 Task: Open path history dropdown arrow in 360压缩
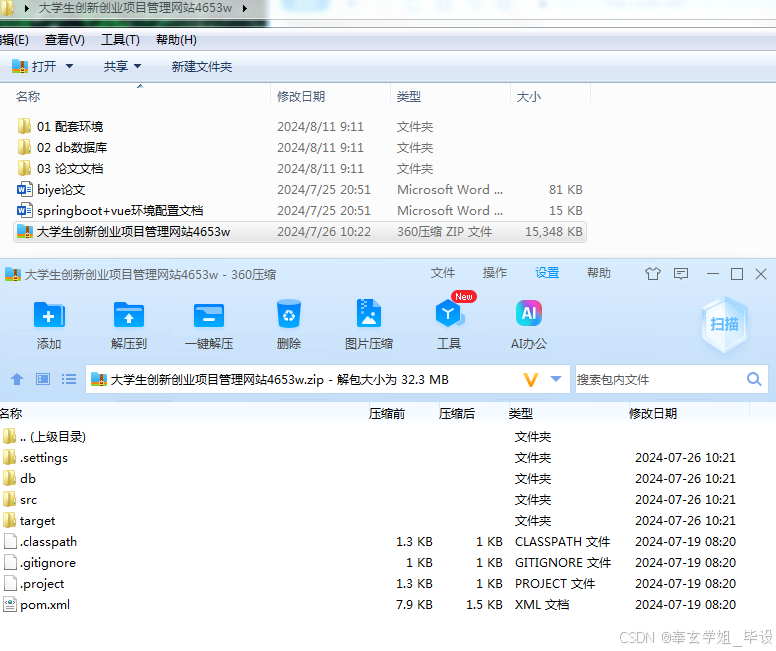coord(556,379)
